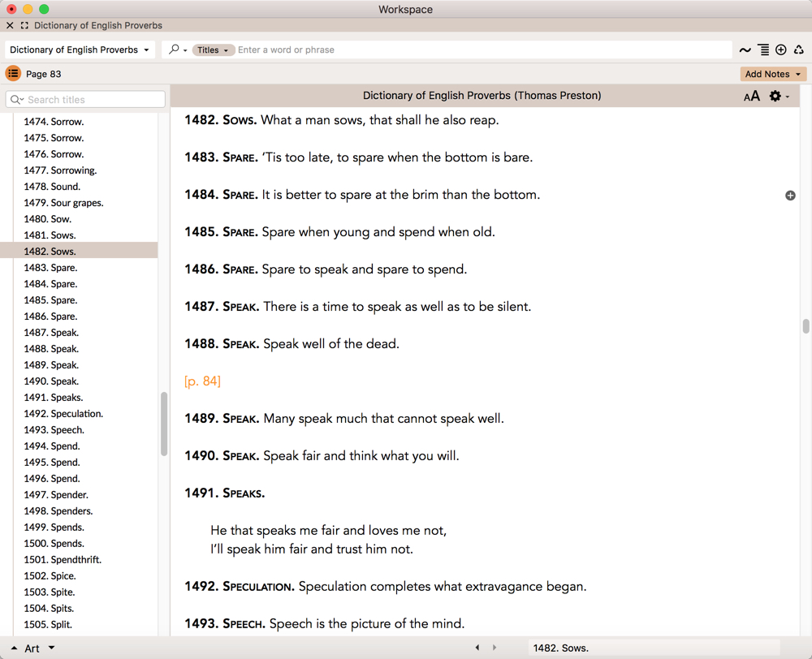Open the Titles search field dropdown

click(213, 50)
